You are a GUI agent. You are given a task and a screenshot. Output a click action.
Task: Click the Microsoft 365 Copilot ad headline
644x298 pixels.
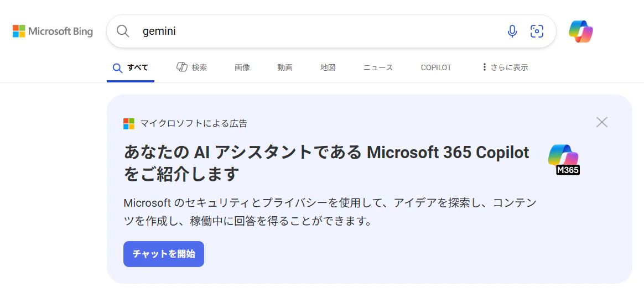click(326, 163)
